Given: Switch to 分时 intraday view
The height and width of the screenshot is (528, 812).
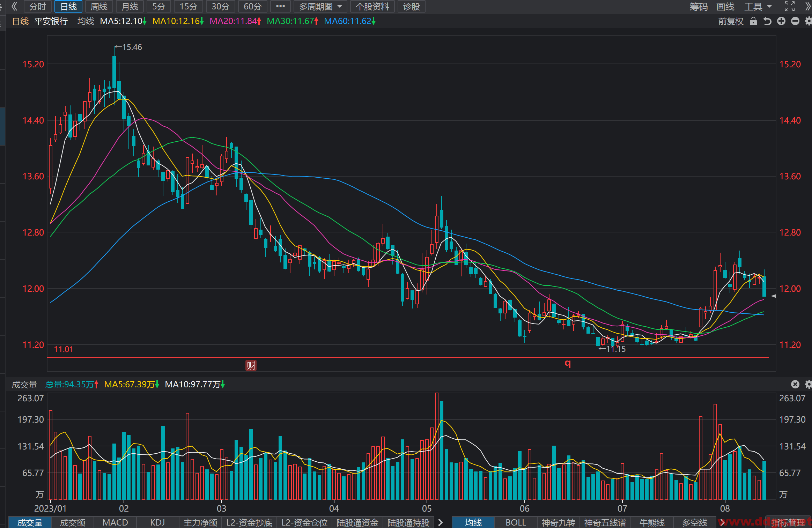Looking at the screenshot, I should click(x=38, y=6).
